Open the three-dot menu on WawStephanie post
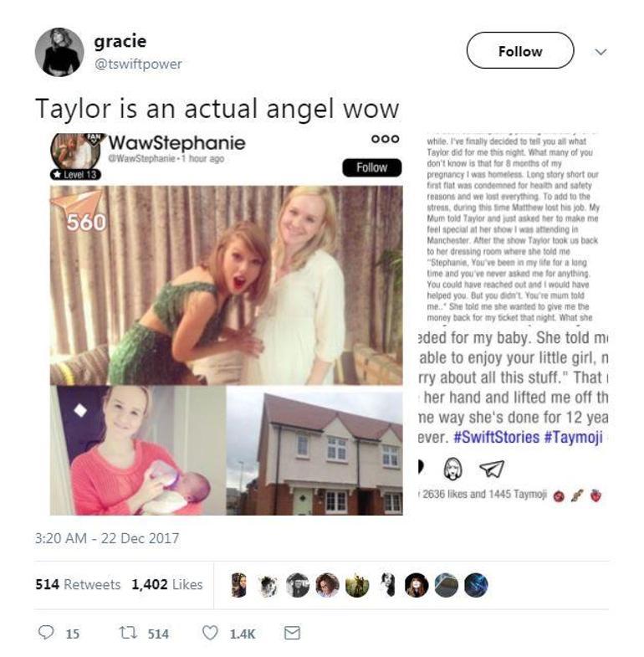The width and height of the screenshot is (644, 657). tap(386, 139)
